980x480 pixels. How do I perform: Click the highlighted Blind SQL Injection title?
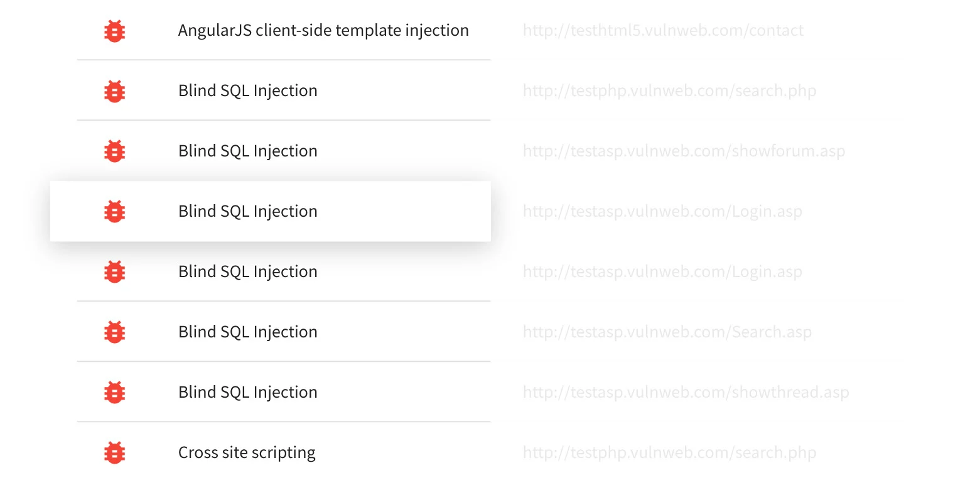248,212
